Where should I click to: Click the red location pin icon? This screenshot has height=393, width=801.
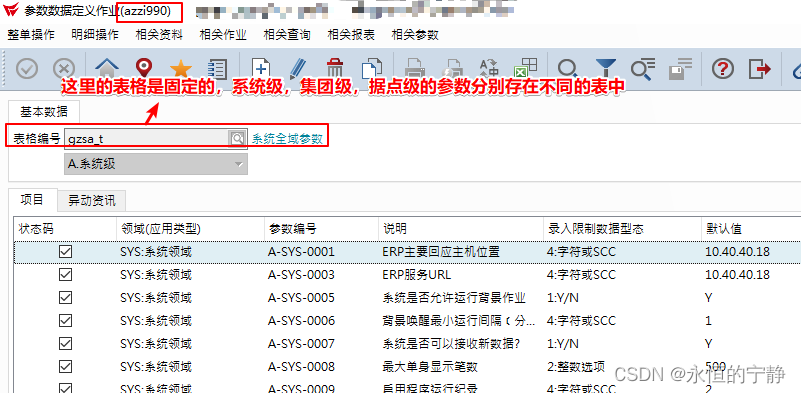click(x=144, y=68)
